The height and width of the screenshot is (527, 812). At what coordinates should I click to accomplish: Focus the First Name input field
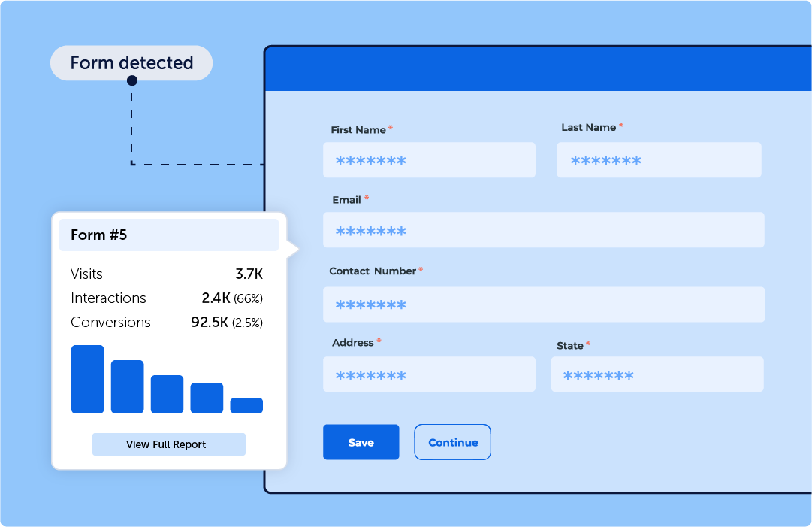coord(429,160)
